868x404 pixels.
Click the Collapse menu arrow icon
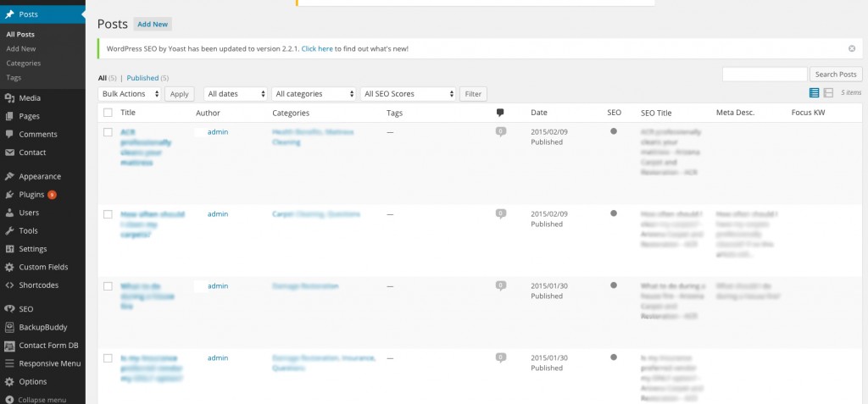[9, 400]
